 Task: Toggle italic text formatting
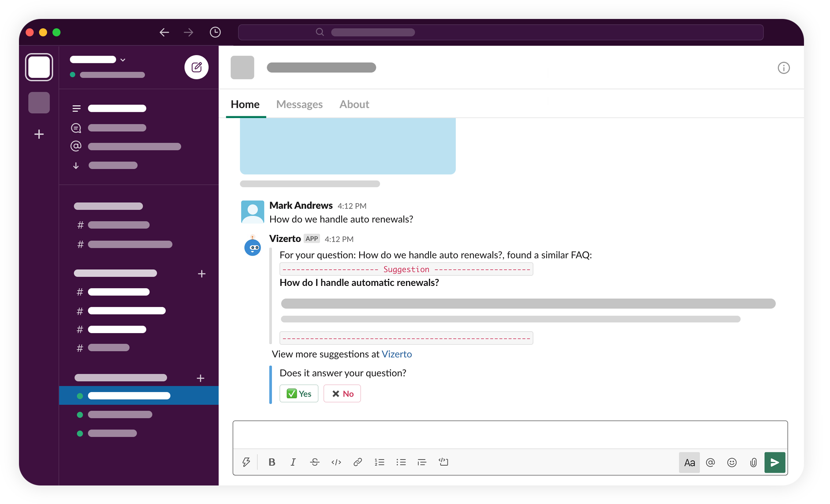tap(293, 462)
